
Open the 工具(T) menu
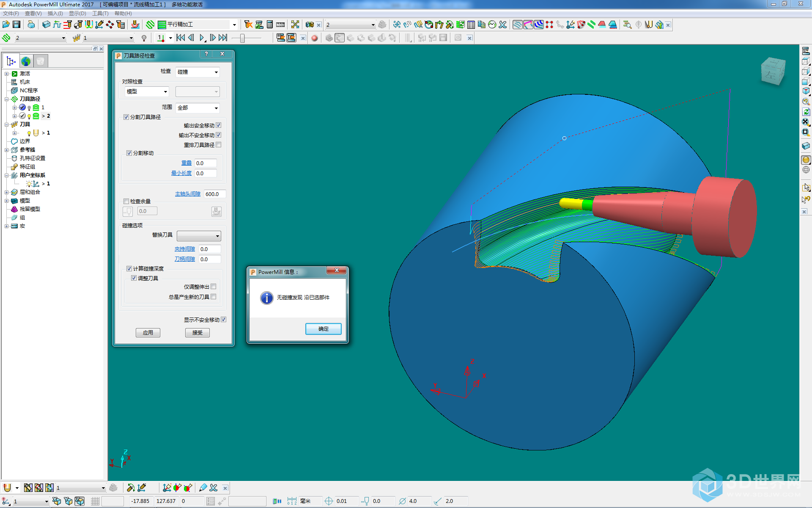[100, 14]
